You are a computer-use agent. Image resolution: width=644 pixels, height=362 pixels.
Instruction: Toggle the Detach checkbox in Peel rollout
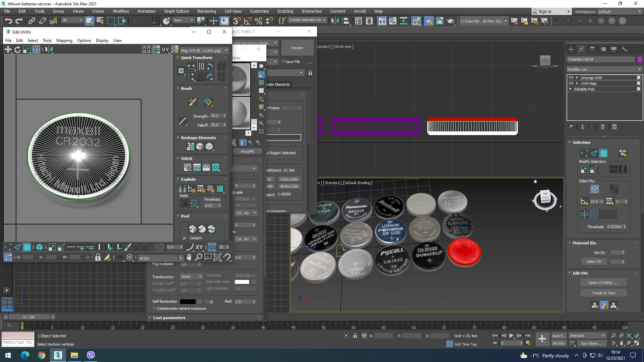pyautogui.click(x=184, y=238)
